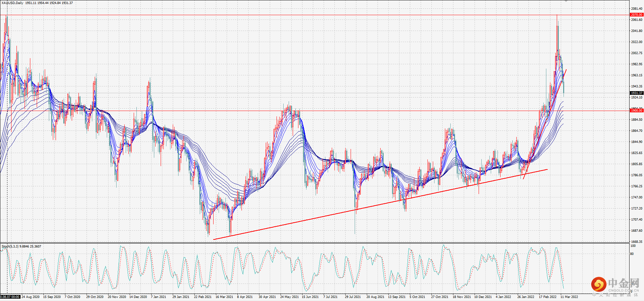Click the XAUUSD,Daily chart title text

12,3
